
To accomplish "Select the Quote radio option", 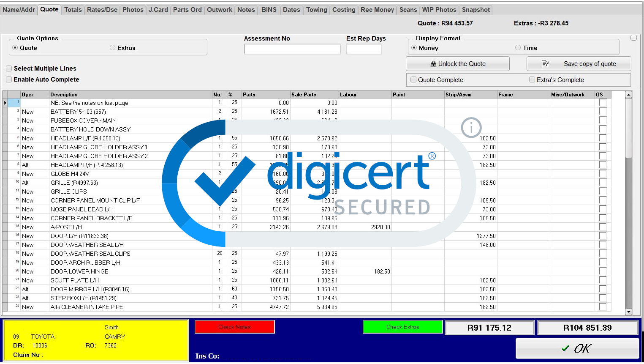I will (x=15, y=48).
